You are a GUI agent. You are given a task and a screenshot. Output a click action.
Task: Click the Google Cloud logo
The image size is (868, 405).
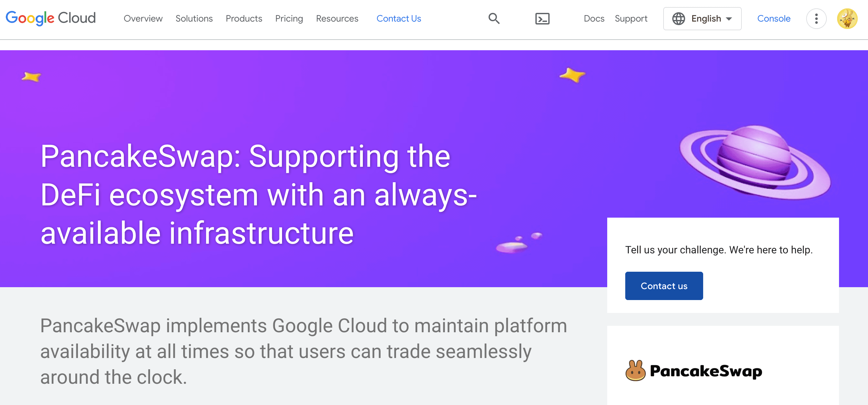click(51, 18)
